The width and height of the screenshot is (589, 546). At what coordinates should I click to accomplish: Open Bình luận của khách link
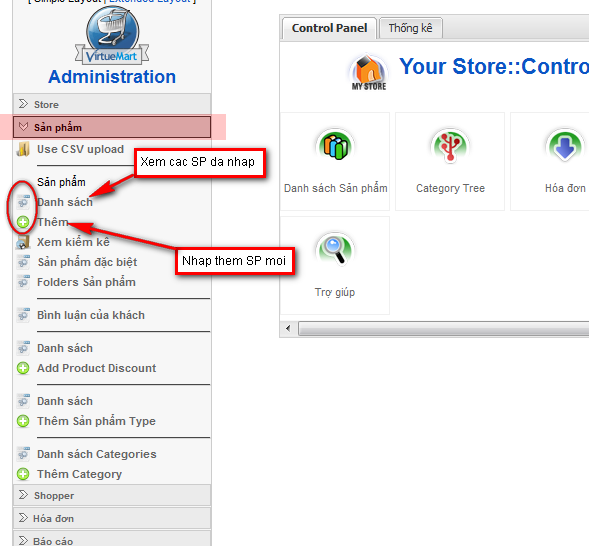(91, 315)
